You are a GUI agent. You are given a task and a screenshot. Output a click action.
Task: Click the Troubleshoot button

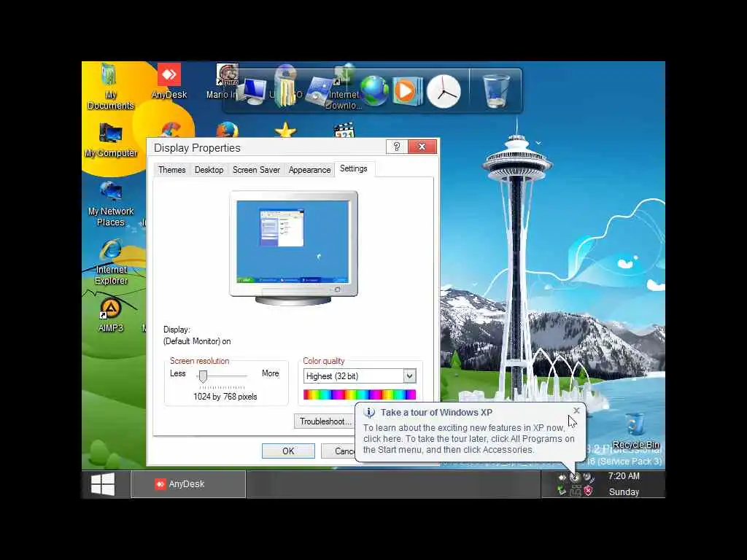325,421
